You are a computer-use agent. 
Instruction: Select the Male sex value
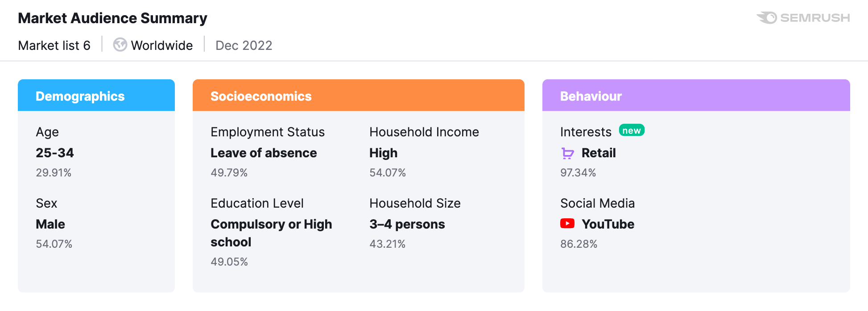50,224
